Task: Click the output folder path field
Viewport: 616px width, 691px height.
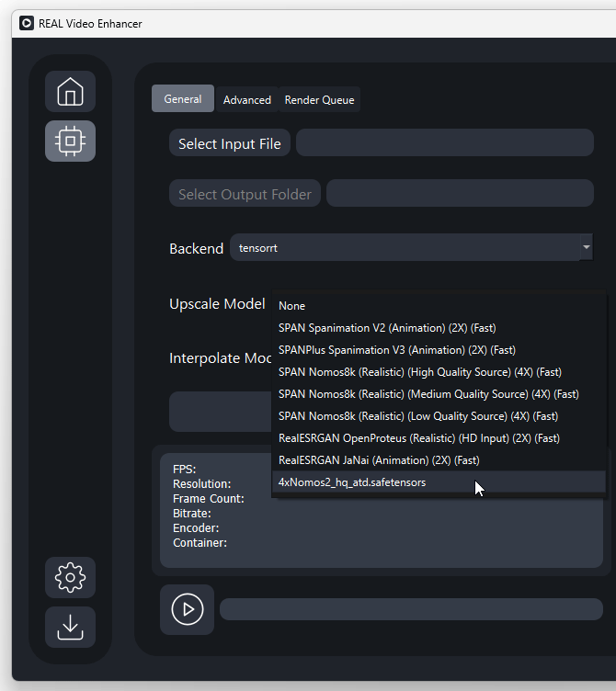Action: (x=460, y=193)
